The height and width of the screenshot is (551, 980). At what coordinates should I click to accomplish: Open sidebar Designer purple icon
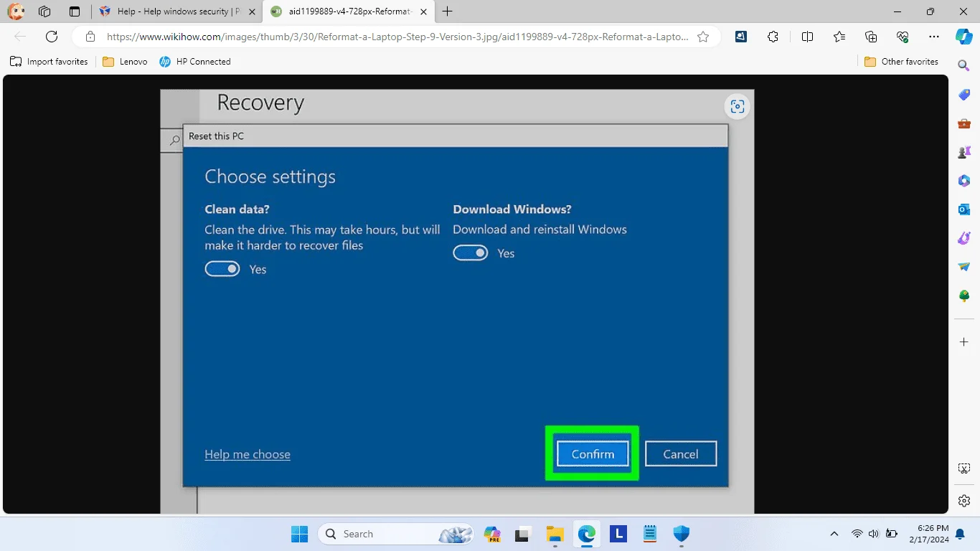pyautogui.click(x=964, y=238)
